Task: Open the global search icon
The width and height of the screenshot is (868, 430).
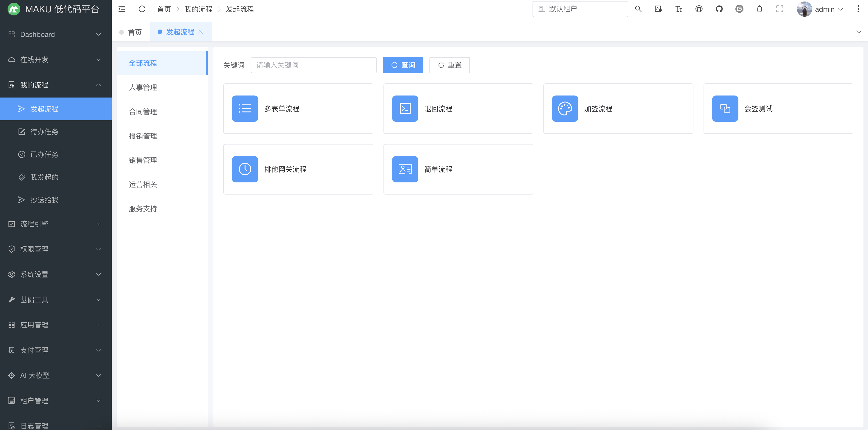Action: click(638, 9)
